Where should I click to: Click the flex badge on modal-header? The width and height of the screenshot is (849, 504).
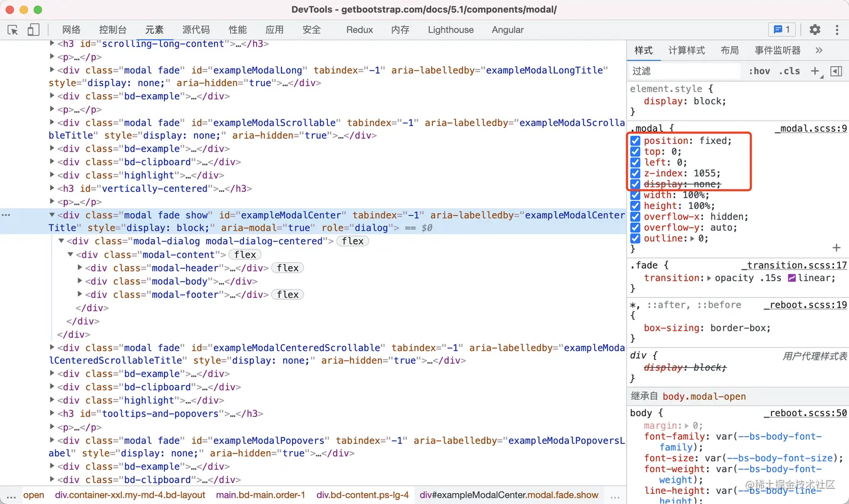[287, 268]
